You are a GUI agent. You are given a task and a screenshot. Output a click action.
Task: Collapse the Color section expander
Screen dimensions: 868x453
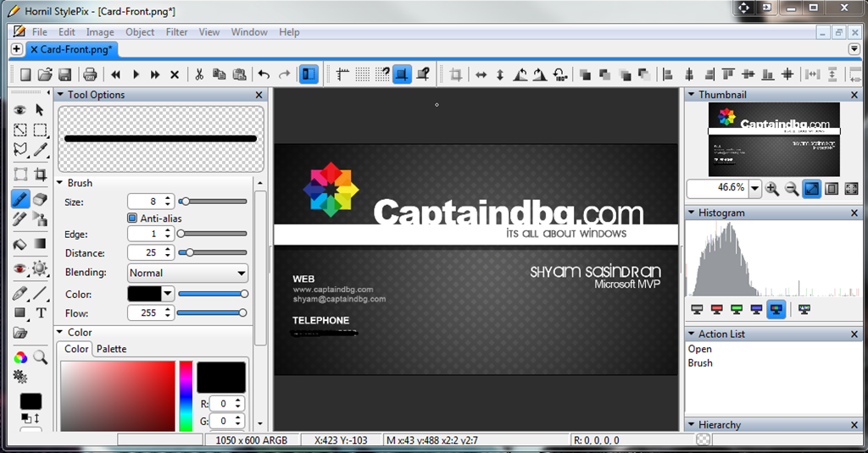click(x=60, y=332)
